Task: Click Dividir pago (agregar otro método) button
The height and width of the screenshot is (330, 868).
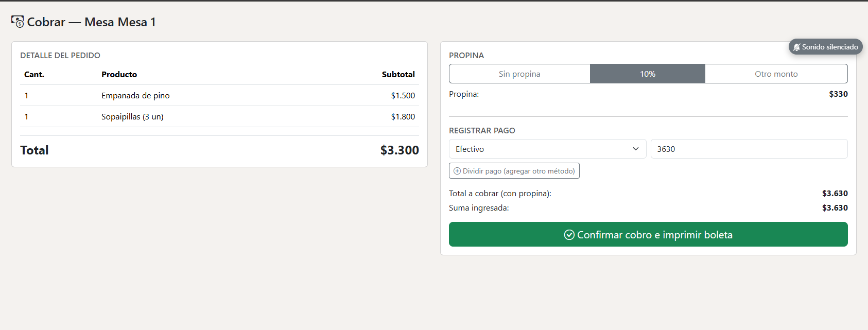Action: (514, 171)
